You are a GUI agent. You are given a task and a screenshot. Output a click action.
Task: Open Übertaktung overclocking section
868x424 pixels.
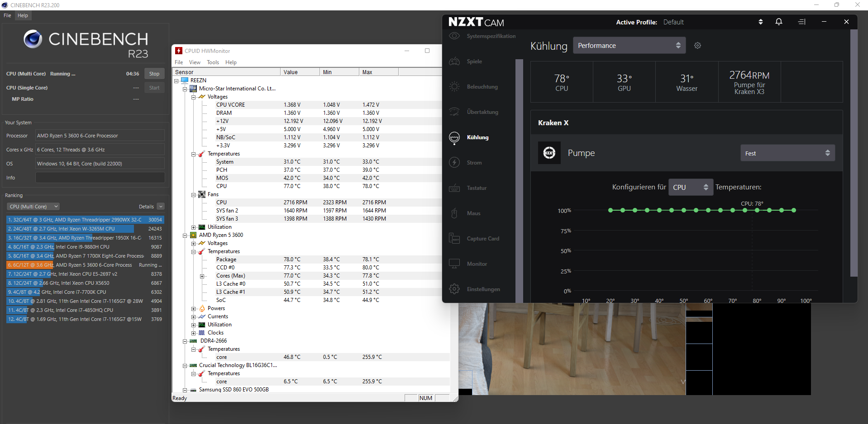pos(482,112)
